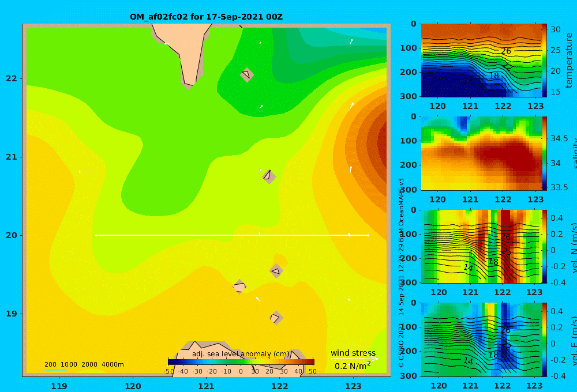Image resolution: width=577 pixels, height=392 pixels.
Task: Click the vel. E panel's vertical colorbar
Action: [x=545, y=340]
